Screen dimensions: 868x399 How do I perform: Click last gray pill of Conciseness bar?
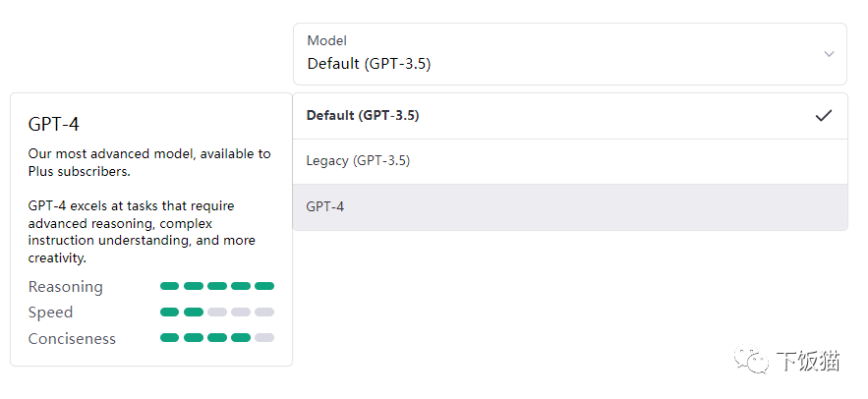(x=264, y=337)
